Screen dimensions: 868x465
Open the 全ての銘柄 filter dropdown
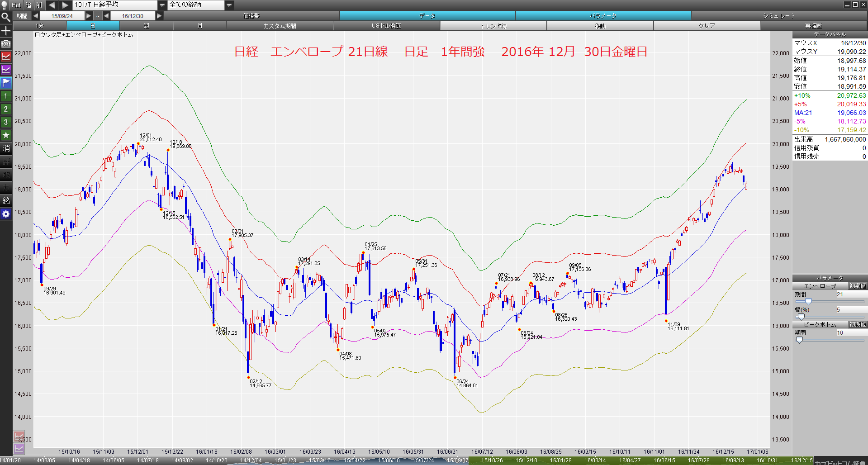229,5
